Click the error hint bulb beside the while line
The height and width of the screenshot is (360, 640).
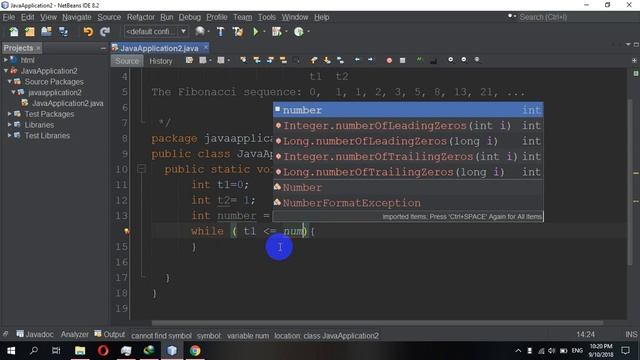tap(127, 231)
